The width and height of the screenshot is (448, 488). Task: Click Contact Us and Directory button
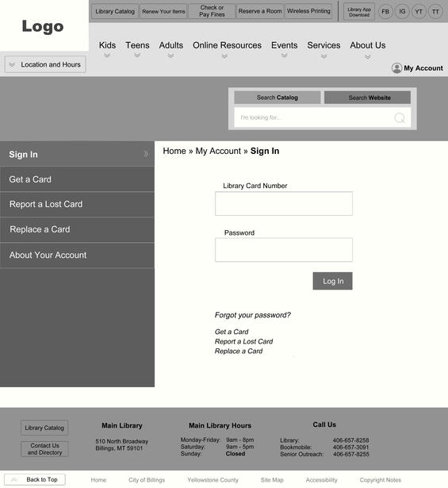(x=44, y=449)
